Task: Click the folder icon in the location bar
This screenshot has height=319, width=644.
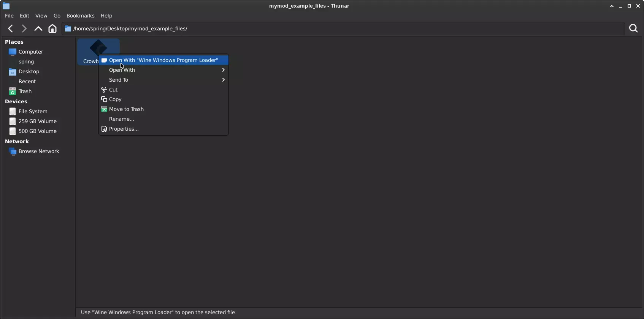Action: pos(68,28)
